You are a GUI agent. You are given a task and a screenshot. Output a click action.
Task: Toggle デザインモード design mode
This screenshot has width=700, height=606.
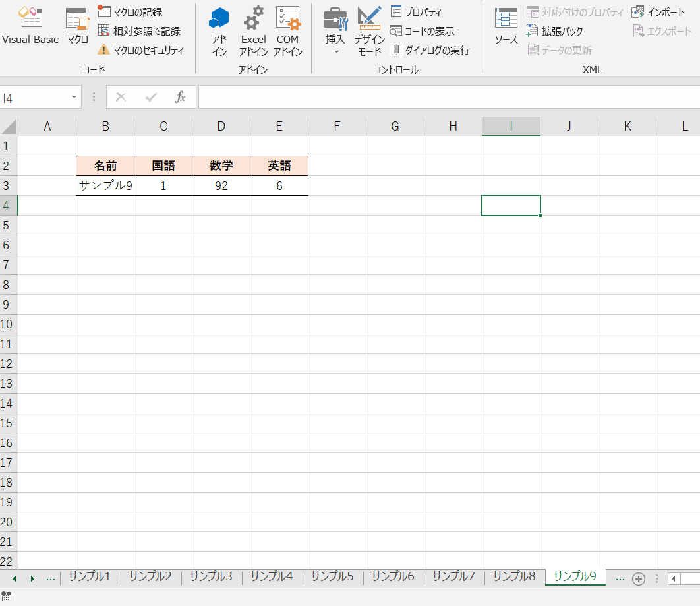click(370, 31)
